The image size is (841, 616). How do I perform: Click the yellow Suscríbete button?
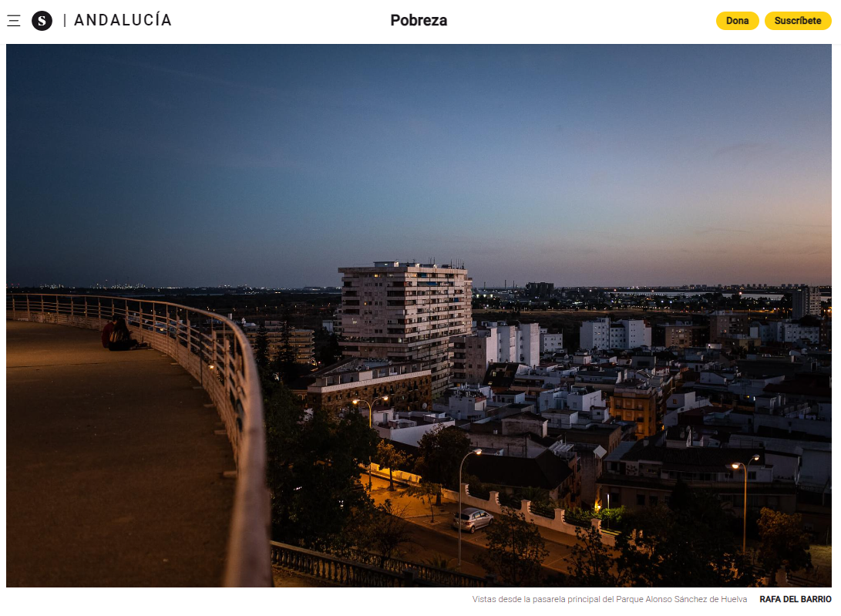[x=798, y=21]
